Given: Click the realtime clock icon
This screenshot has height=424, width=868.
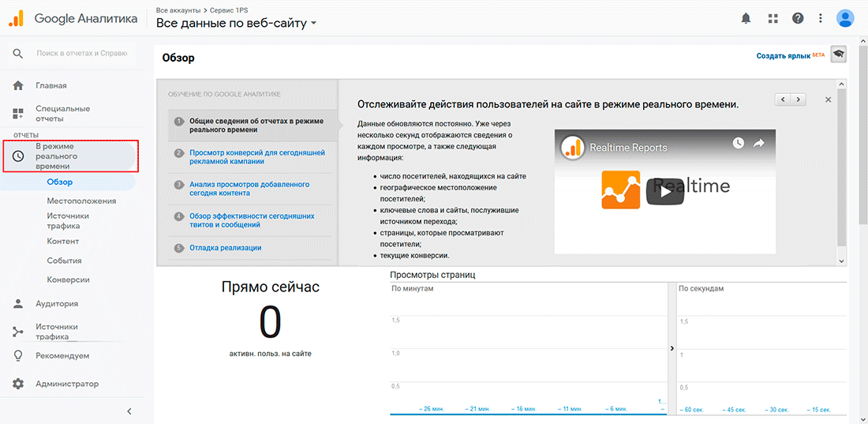Looking at the screenshot, I should point(18,156).
